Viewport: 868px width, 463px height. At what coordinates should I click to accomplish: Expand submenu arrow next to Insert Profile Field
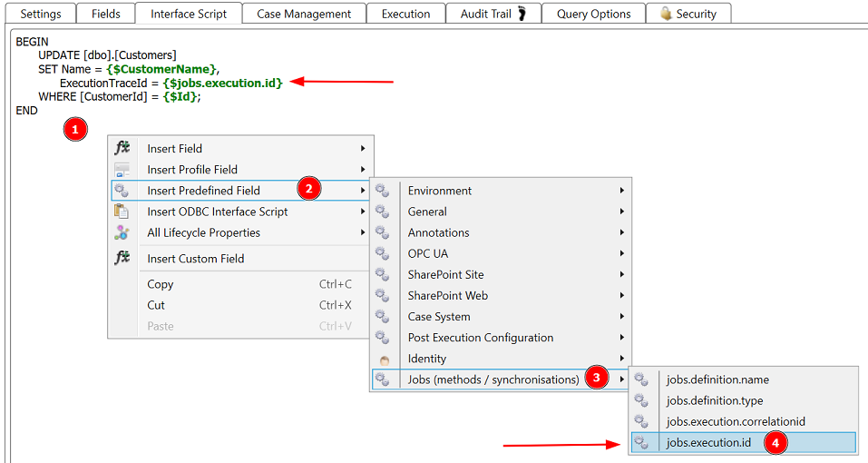(x=363, y=170)
